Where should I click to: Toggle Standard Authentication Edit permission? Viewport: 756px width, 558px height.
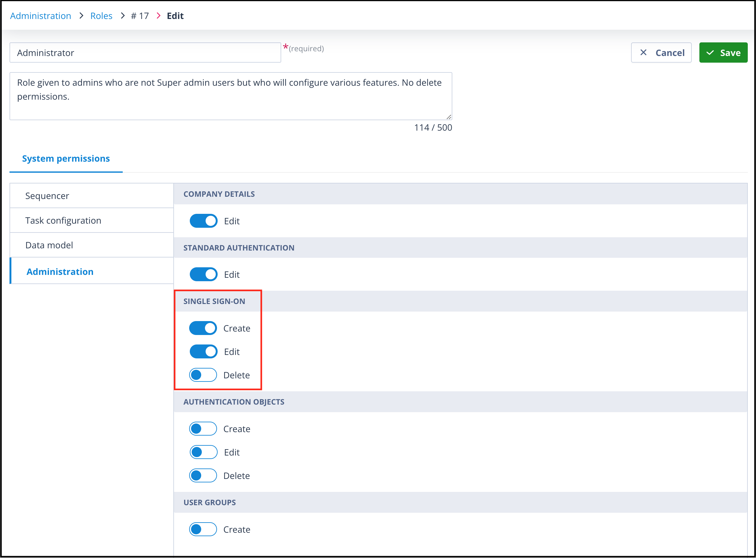tap(203, 274)
